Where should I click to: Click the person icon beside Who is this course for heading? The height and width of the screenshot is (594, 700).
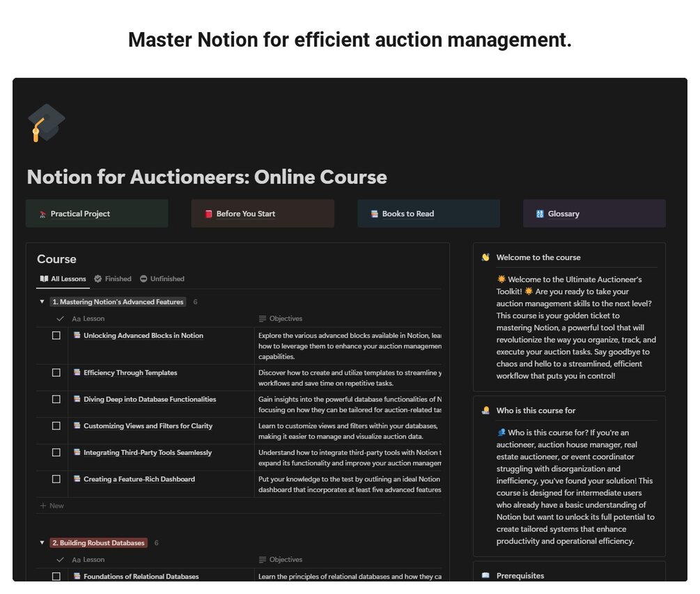[x=485, y=411]
